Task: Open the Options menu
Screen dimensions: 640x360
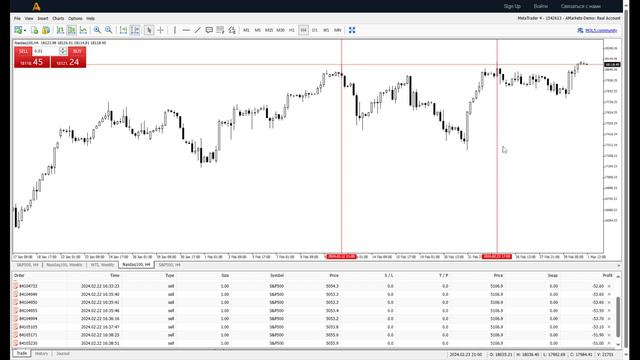Action: click(x=75, y=18)
